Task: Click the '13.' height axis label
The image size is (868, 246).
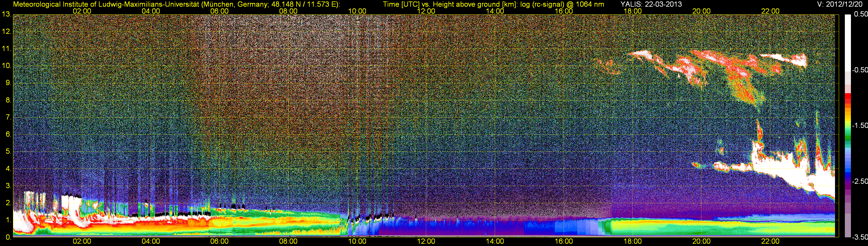Action: [x=6, y=14]
